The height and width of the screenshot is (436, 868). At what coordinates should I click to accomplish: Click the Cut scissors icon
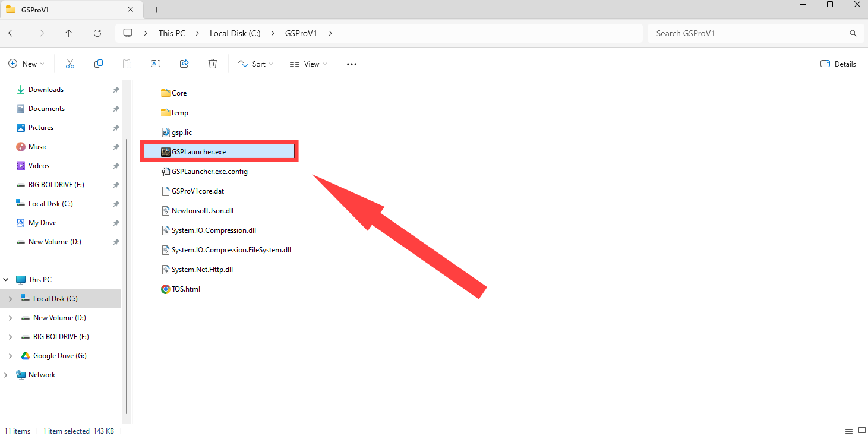coord(70,64)
